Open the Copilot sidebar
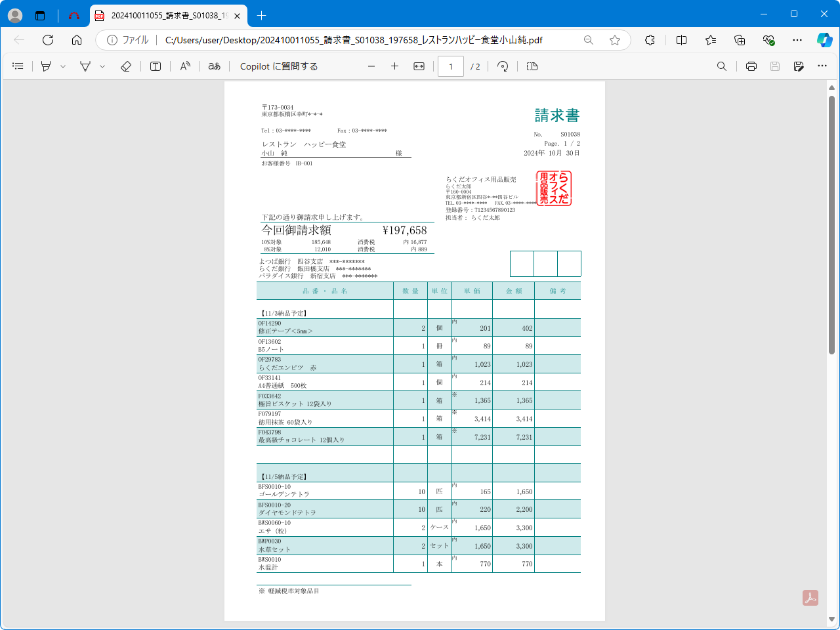This screenshot has height=630, width=840. [825, 40]
